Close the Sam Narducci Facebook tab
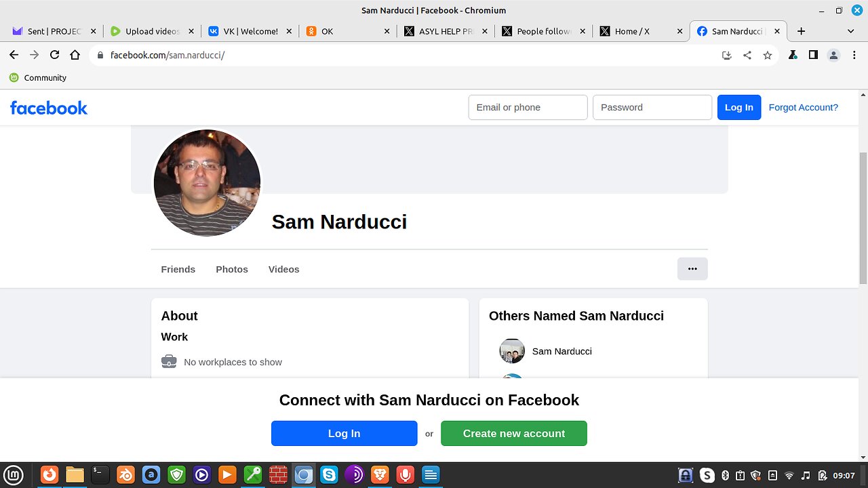Image resolution: width=868 pixels, height=488 pixels. click(776, 31)
